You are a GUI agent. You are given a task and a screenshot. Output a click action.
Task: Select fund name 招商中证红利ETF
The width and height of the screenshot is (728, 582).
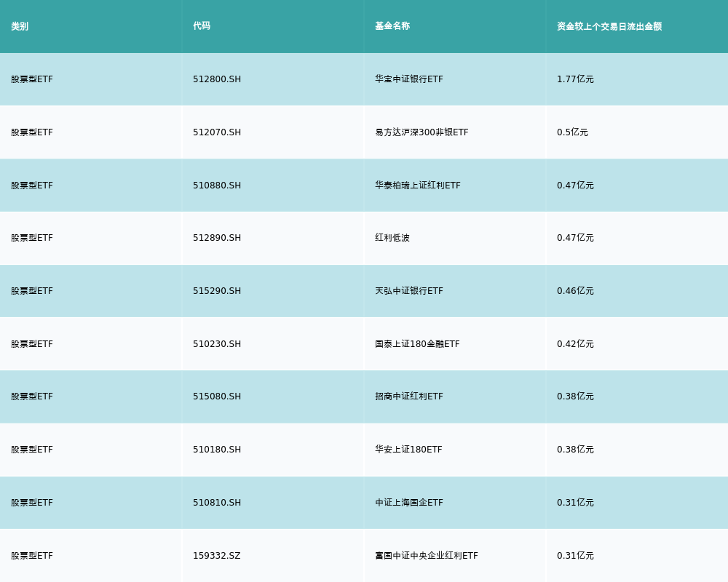coord(409,396)
